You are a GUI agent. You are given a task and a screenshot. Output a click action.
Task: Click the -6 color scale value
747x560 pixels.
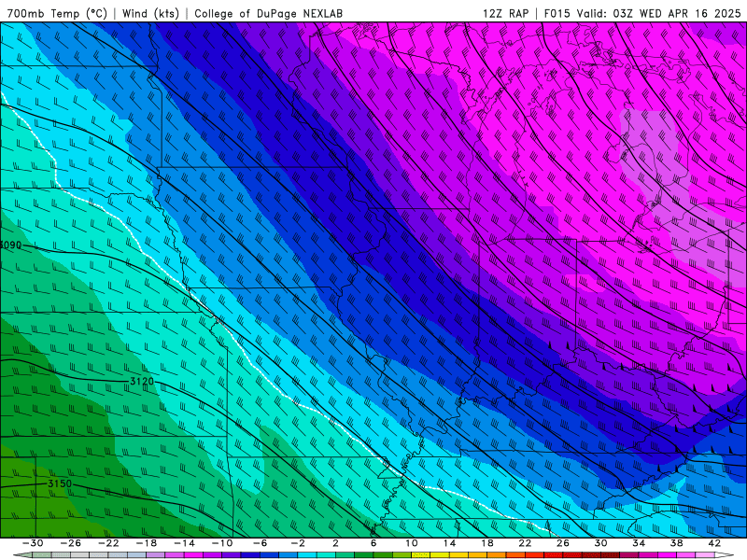pos(261,543)
